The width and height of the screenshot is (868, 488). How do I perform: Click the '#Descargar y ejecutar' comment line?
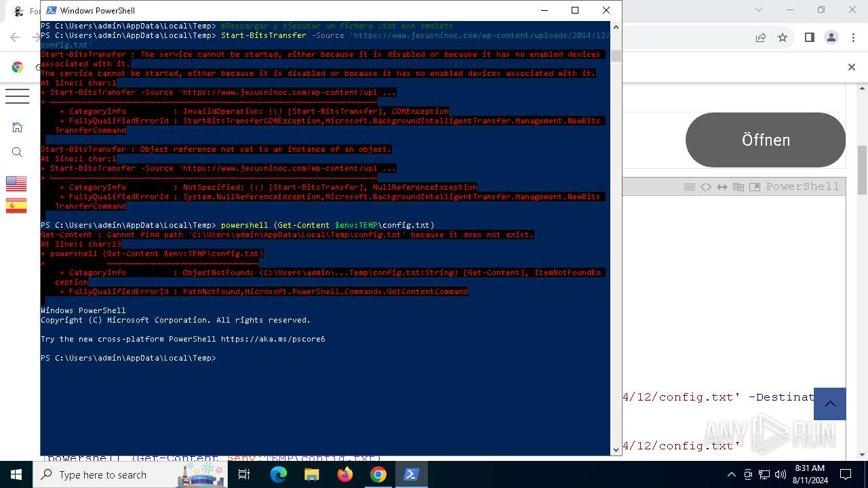(x=337, y=26)
